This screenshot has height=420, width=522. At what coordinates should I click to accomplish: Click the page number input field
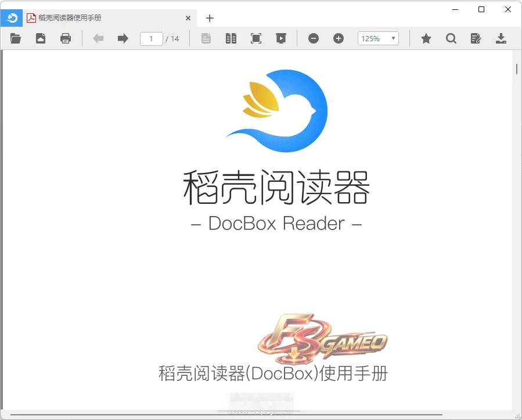click(x=152, y=39)
